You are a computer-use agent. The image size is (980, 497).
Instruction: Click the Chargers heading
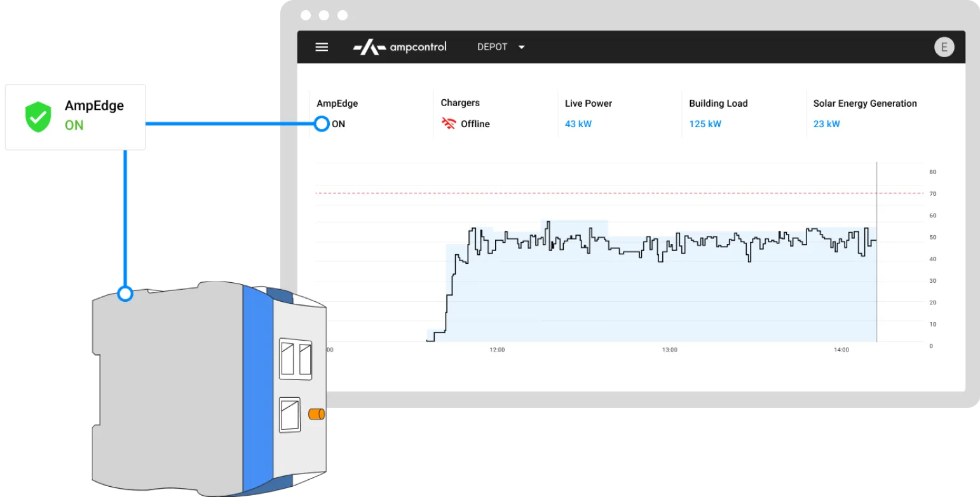click(460, 103)
